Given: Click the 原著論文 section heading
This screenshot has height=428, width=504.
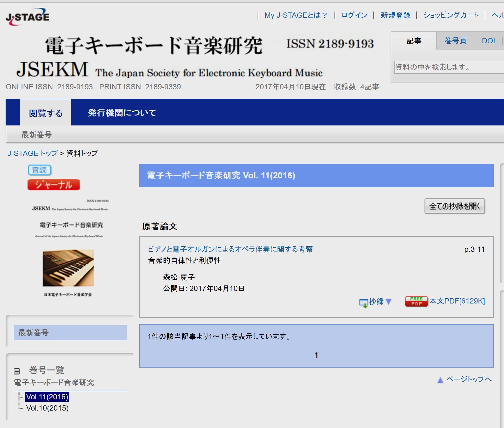Looking at the screenshot, I should coord(160,226).
